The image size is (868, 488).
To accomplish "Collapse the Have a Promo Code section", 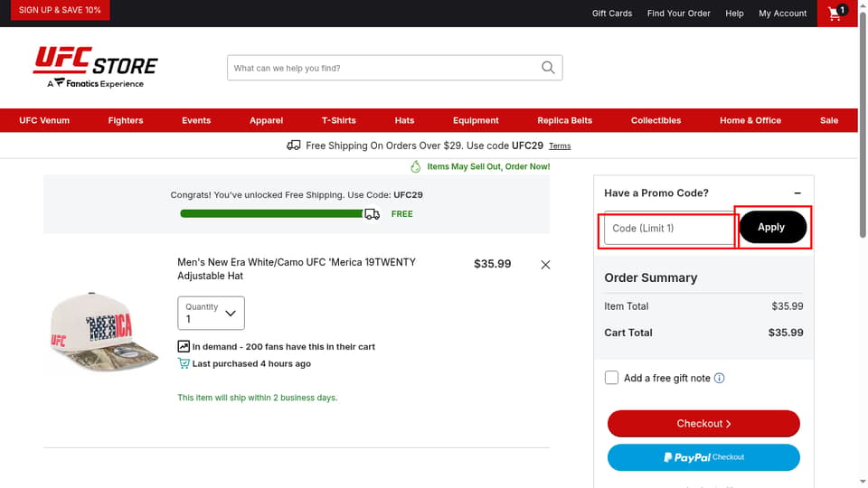I will click(797, 193).
